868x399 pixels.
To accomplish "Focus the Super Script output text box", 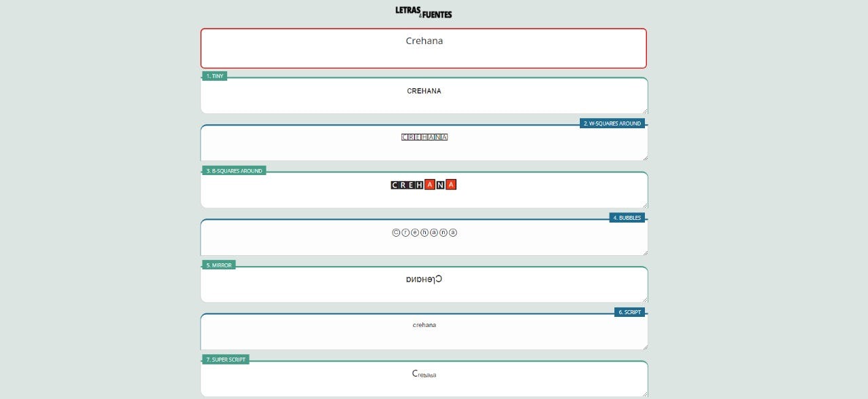I will pos(423,379).
